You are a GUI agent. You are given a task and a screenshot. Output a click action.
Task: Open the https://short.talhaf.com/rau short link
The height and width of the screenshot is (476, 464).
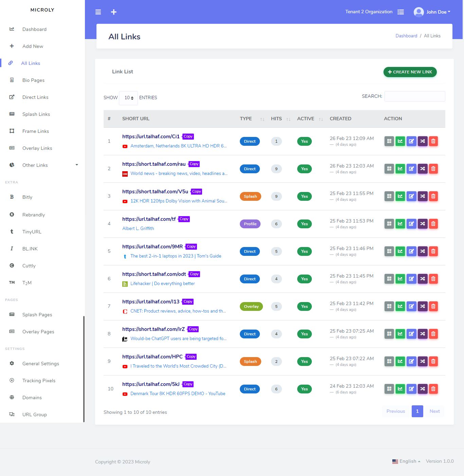pyautogui.click(x=154, y=164)
